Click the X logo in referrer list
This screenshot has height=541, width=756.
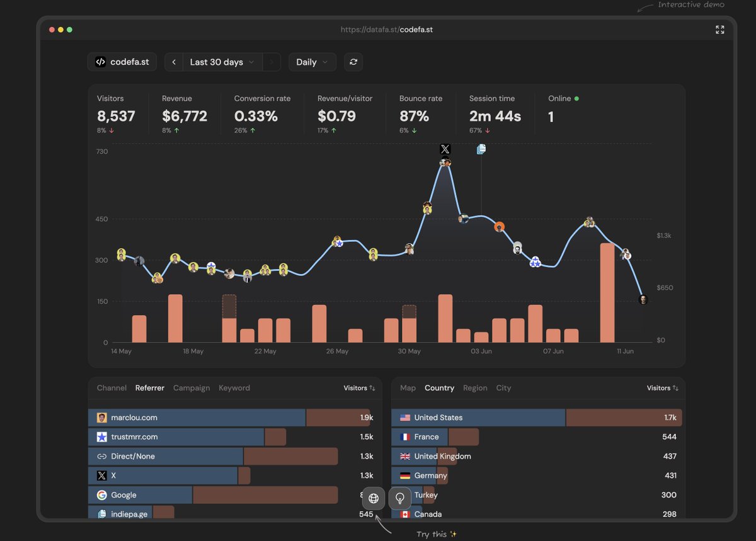[101, 476]
